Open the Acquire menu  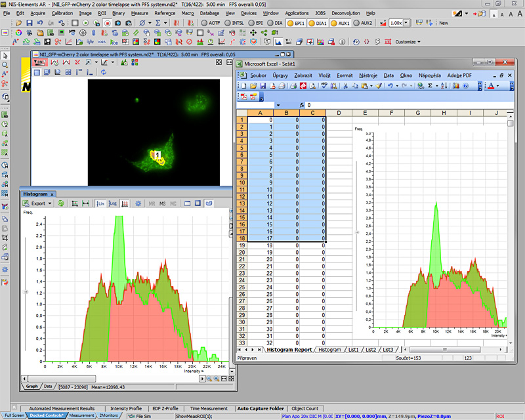(38, 13)
